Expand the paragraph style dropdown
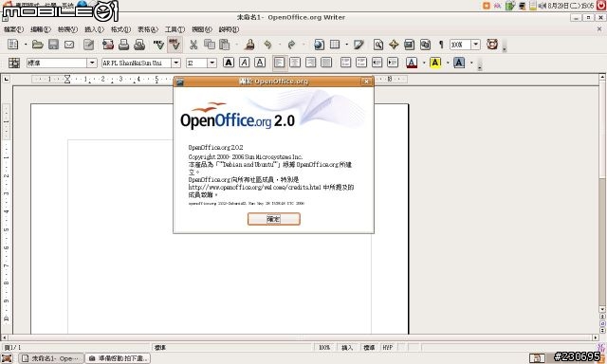This screenshot has width=607, height=364. pos(92,63)
